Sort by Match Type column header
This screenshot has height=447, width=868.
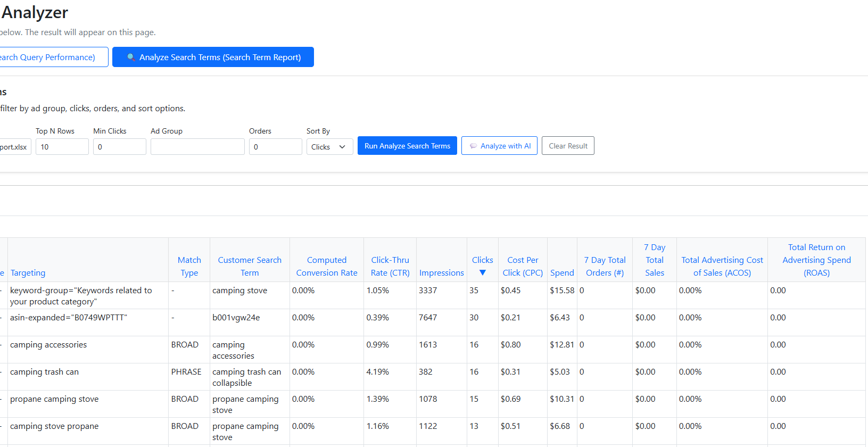pos(189,266)
